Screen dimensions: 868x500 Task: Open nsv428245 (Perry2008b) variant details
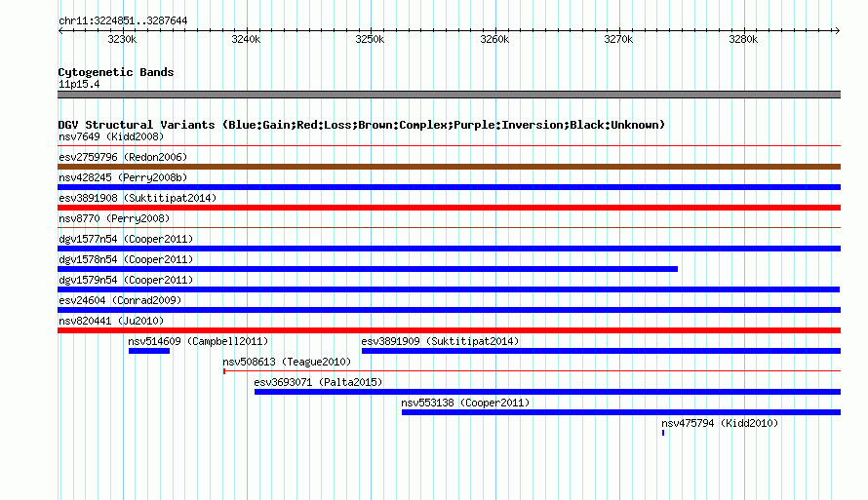point(123,177)
